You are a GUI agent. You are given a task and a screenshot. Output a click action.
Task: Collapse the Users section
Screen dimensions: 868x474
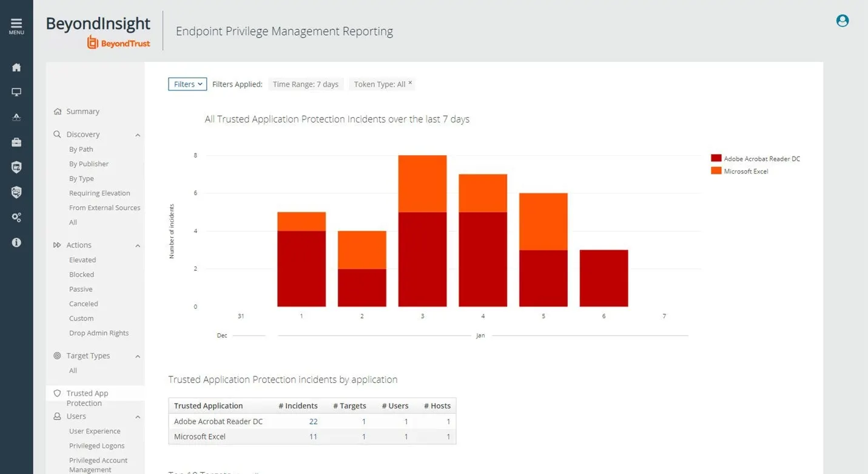138,417
